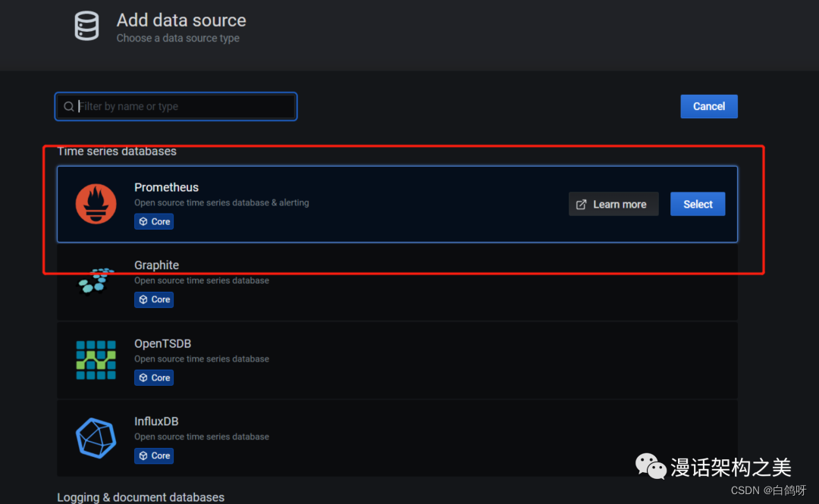The height and width of the screenshot is (504, 819).
Task: Click the Prometheus title text
Action: click(x=166, y=187)
